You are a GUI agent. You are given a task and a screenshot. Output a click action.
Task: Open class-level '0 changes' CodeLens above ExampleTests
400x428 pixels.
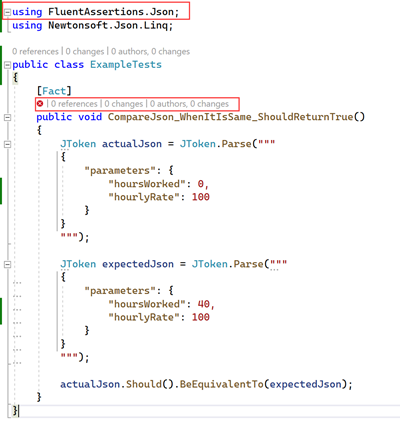85,52
